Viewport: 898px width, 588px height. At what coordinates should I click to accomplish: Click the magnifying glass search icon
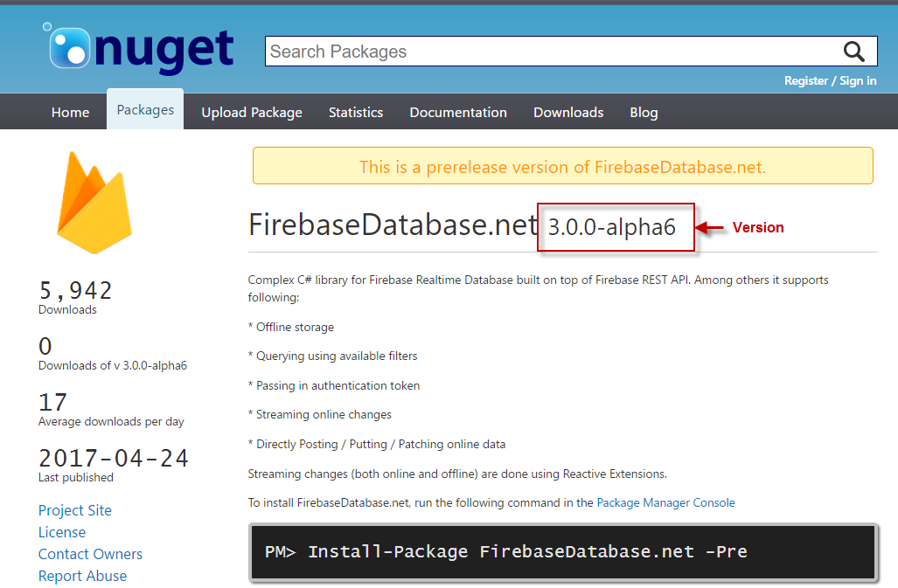pyautogui.click(x=853, y=51)
